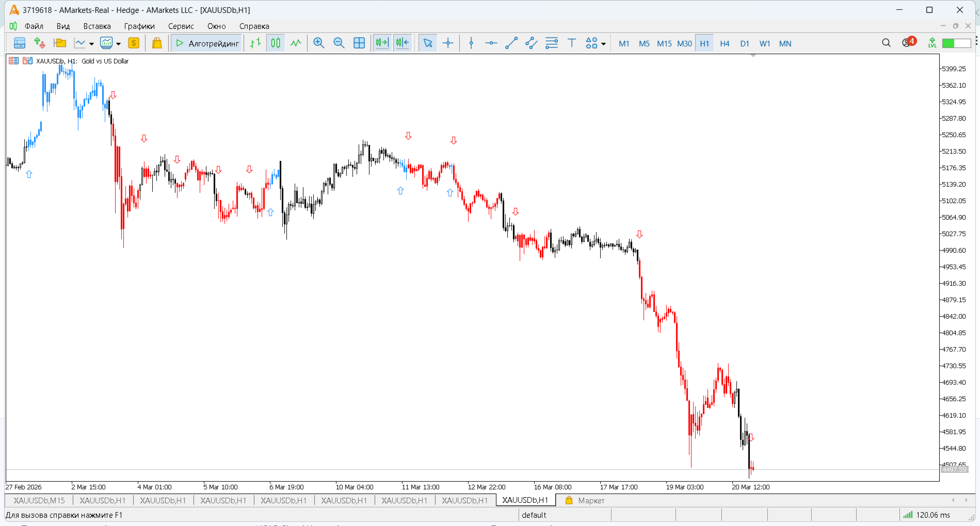Select the vertical line drawing tool
This screenshot has height=526, width=980.
pos(471,43)
